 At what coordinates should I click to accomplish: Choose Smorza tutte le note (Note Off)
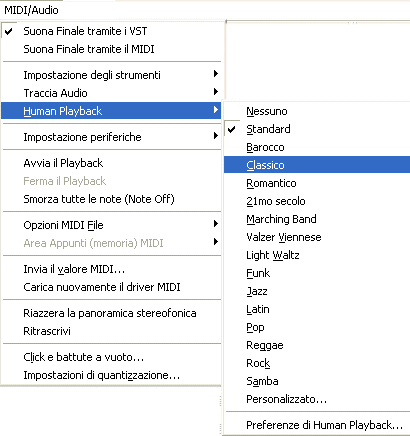click(x=111, y=199)
